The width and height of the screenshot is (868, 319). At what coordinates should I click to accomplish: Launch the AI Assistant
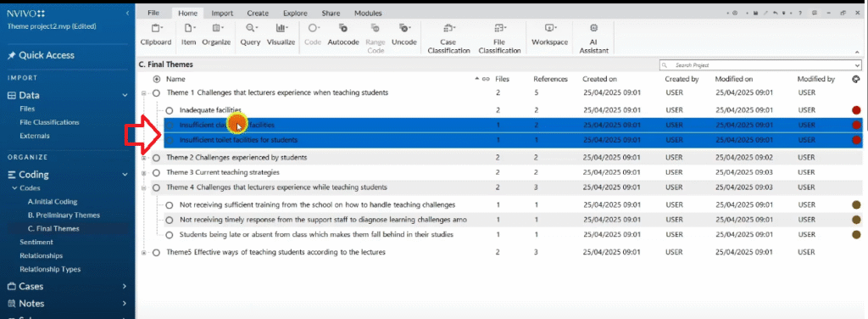pos(594,38)
